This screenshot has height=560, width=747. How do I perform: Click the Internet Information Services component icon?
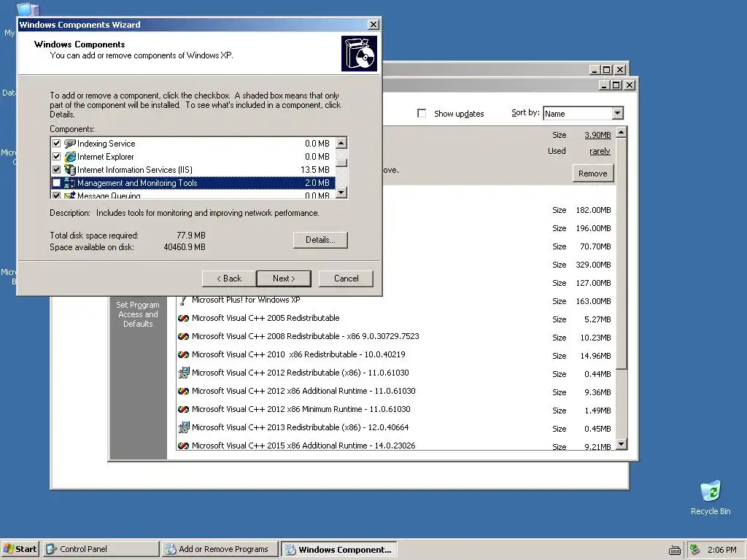click(x=70, y=169)
